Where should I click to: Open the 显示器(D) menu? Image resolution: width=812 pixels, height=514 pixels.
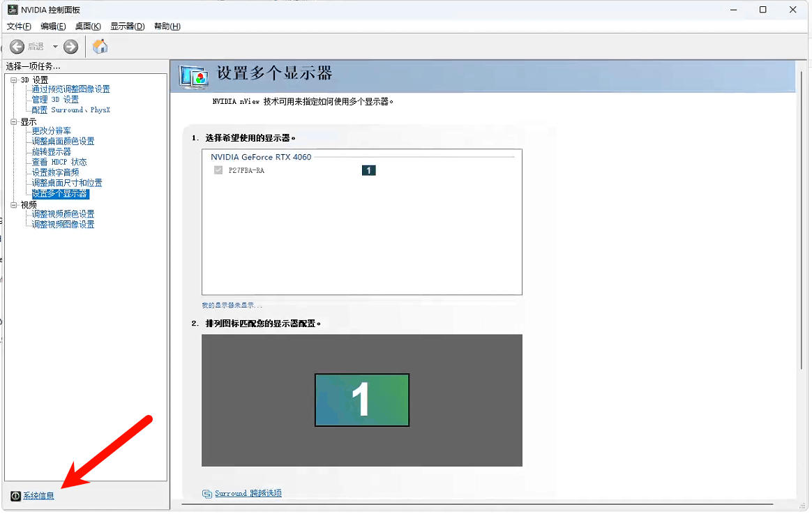click(128, 27)
